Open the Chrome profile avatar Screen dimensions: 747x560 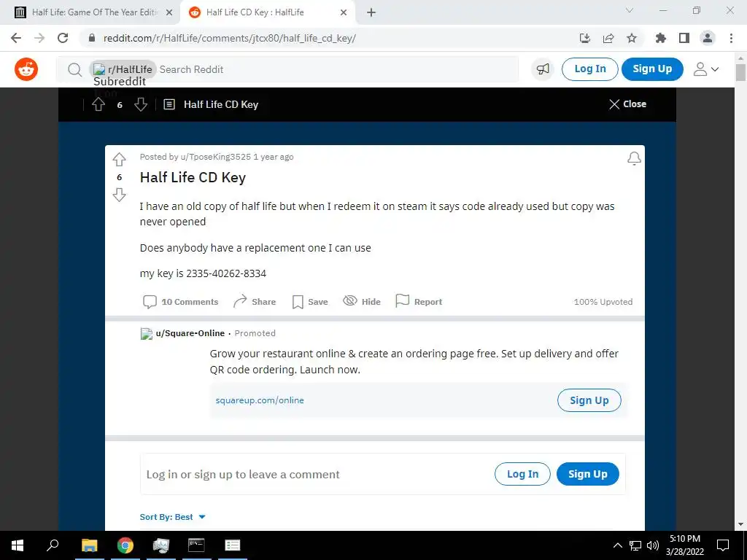pyautogui.click(x=708, y=38)
